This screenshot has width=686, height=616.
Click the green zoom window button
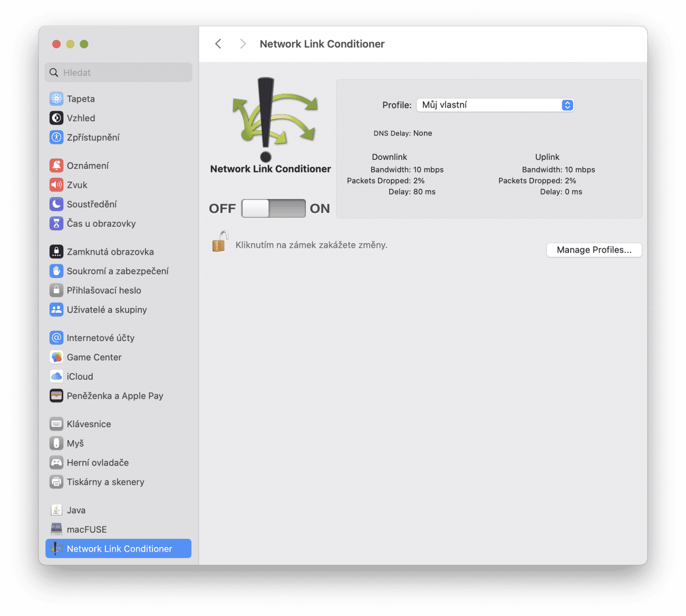point(84,44)
